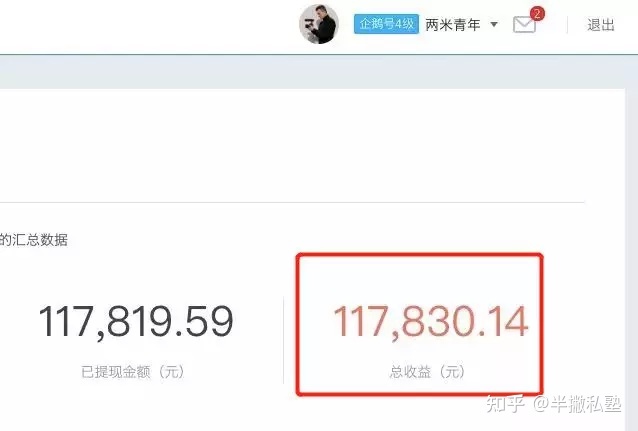Screen dimensions: 638x431
Task: Click the red highlight box border around 总收益
Action: pos(420,256)
